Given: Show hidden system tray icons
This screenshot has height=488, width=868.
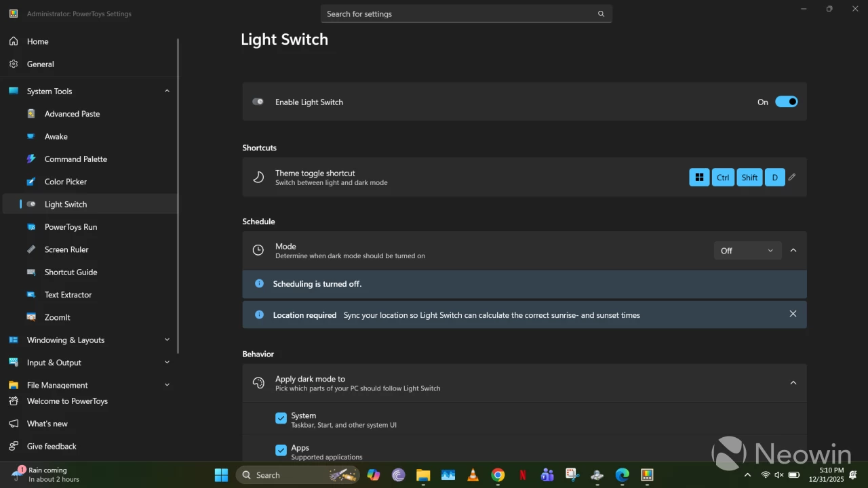Looking at the screenshot, I should pos(747,475).
